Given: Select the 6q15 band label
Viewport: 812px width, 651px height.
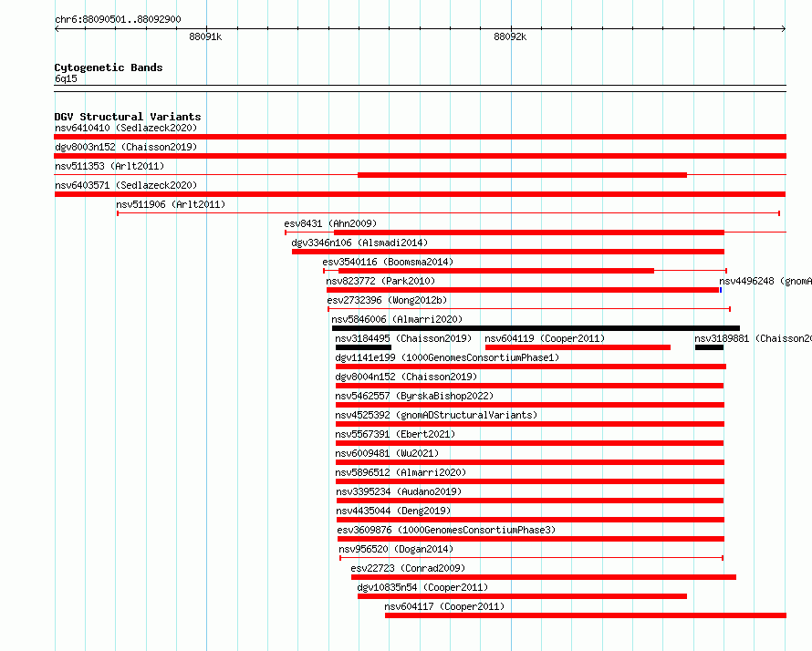Looking at the screenshot, I should [x=66, y=78].
